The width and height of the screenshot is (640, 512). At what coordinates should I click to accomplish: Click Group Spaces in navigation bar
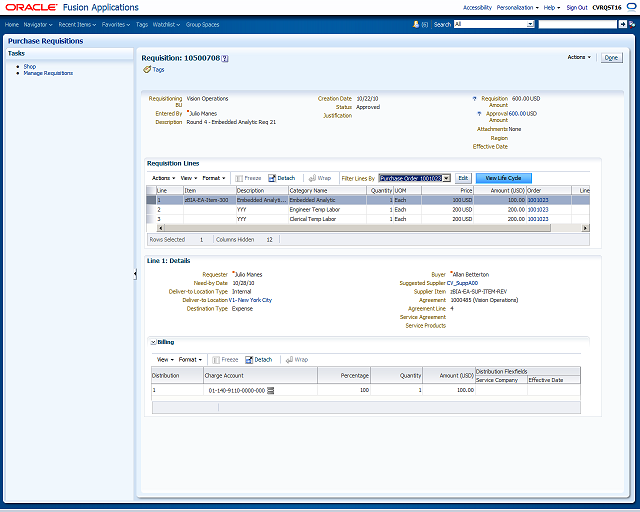(202, 24)
